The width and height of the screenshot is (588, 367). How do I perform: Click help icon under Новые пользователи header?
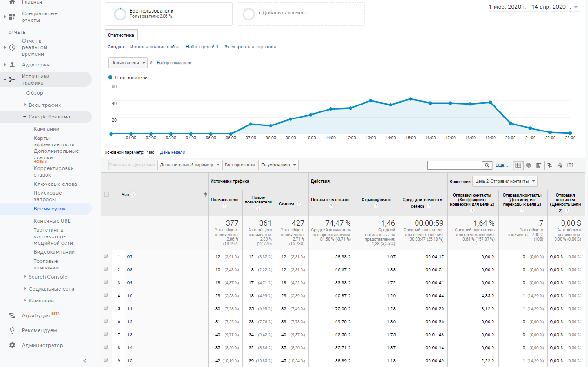coord(259,209)
